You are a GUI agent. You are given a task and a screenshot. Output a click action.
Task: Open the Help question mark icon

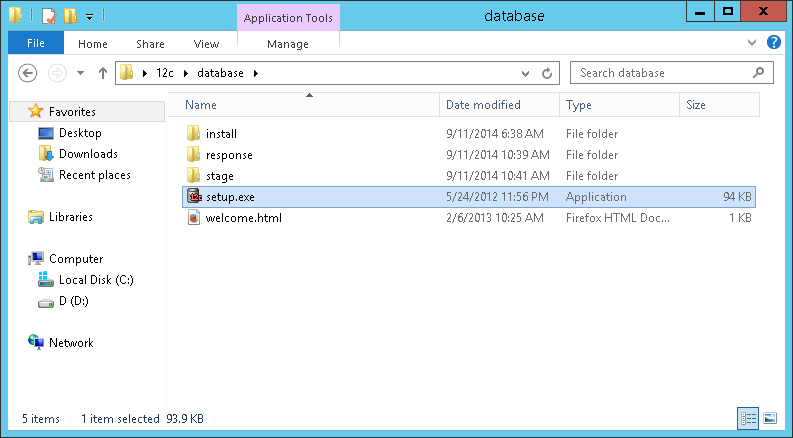pyautogui.click(x=773, y=43)
